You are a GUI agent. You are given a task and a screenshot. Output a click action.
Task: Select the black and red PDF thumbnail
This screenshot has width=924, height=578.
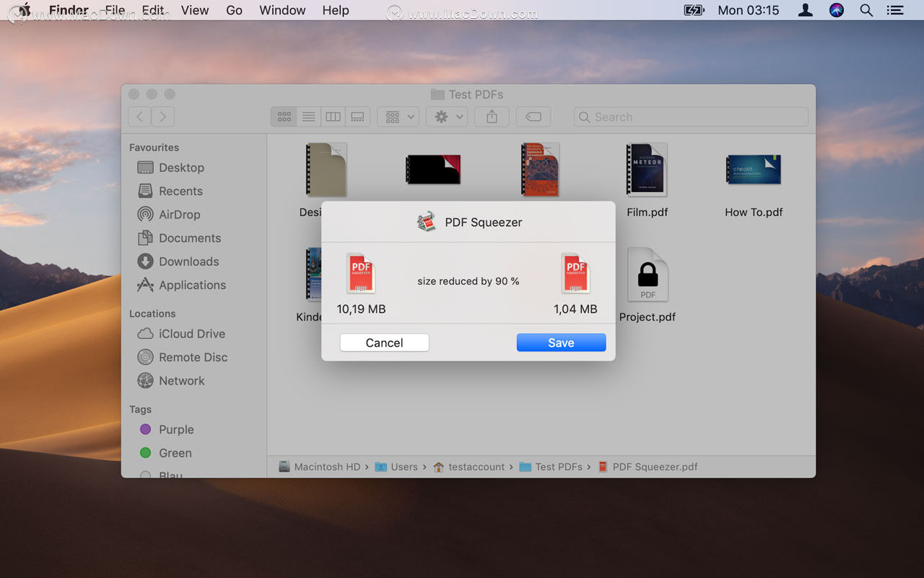click(x=433, y=169)
